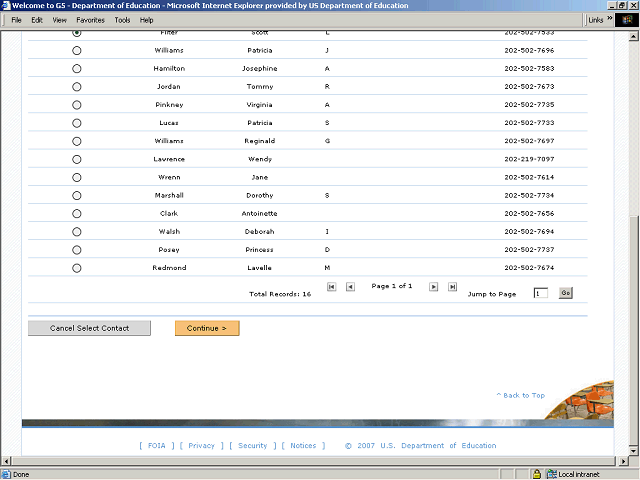
Task: Select radio button for Lawrence Wendy
Action: (x=77, y=159)
